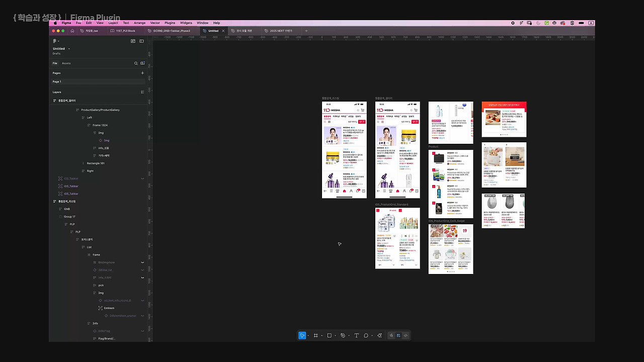Show the hidden 39/like_list layer

tap(142, 270)
